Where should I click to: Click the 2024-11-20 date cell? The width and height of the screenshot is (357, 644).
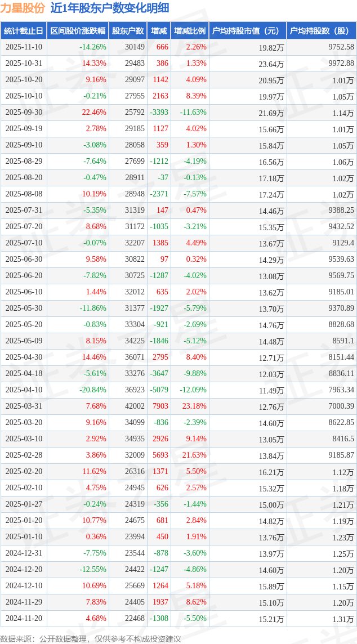24,619
